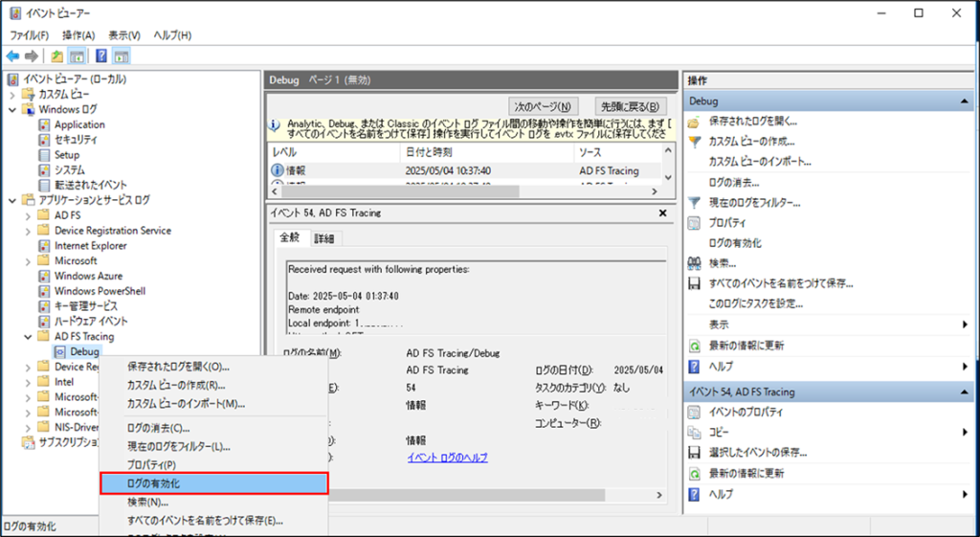
Task: Collapse the AD FS Tracing node
Action: (x=28, y=336)
